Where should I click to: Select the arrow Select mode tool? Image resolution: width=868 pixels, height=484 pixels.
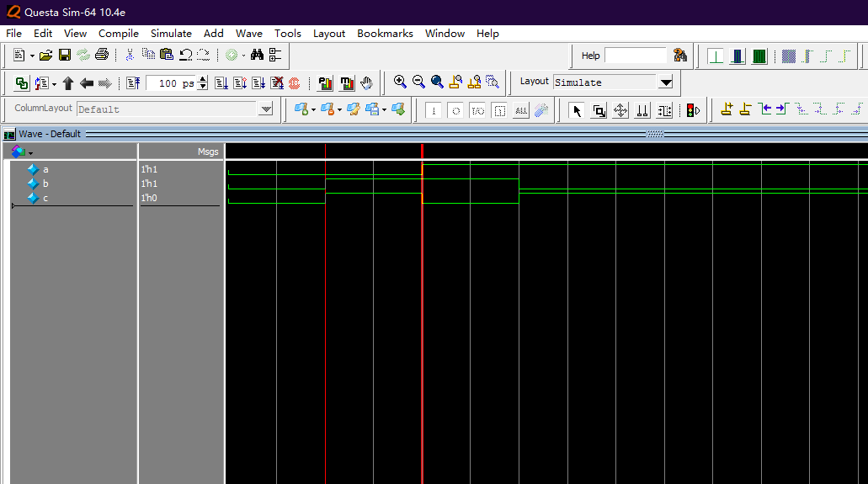coord(577,111)
